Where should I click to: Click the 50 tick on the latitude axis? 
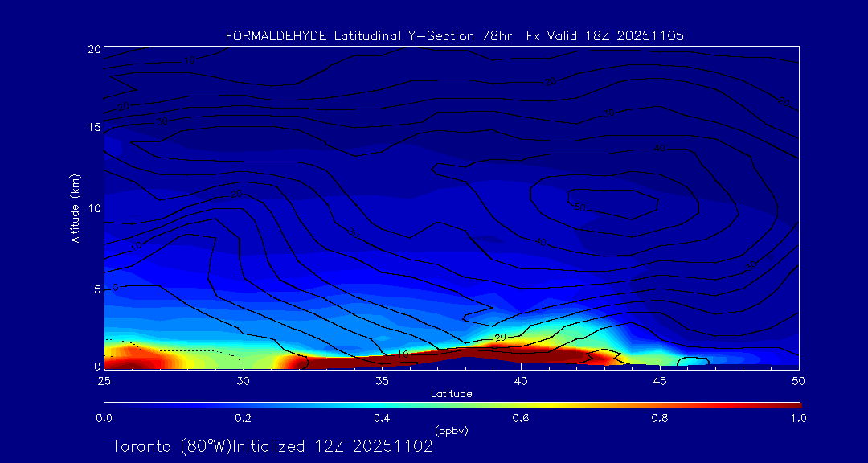tap(799, 379)
